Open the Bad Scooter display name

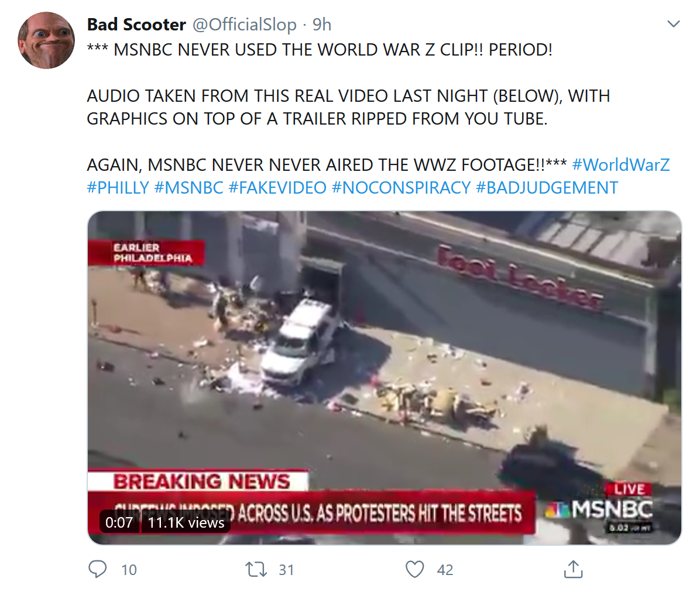[136, 25]
